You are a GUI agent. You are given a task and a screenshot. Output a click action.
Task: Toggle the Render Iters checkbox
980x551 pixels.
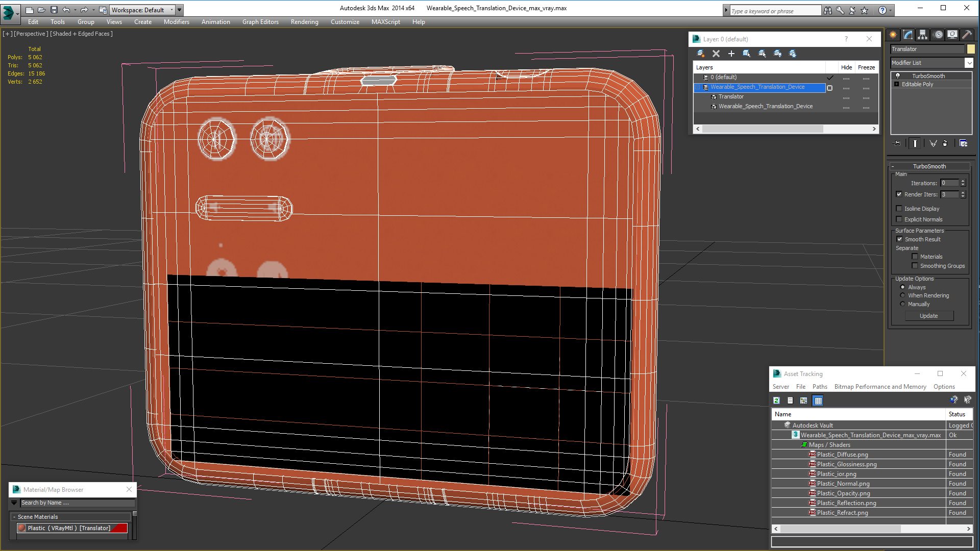899,194
